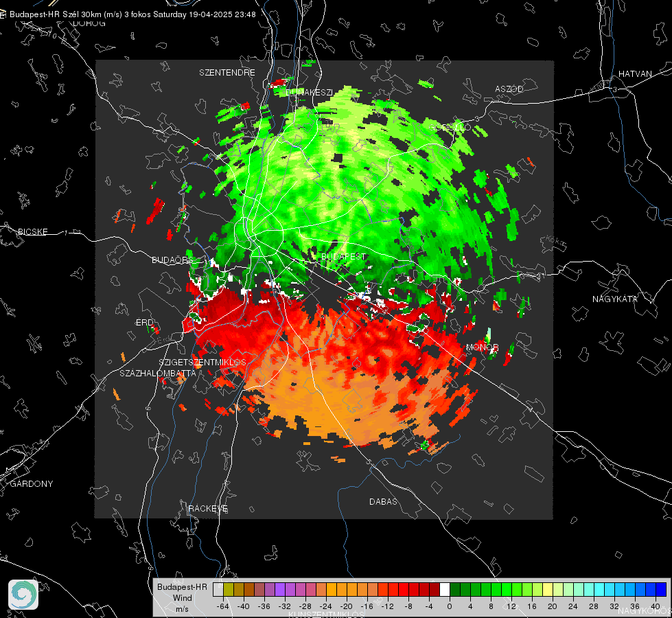The width and height of the screenshot is (672, 618).
Task: Click the DABAS town label
Action: point(383,501)
